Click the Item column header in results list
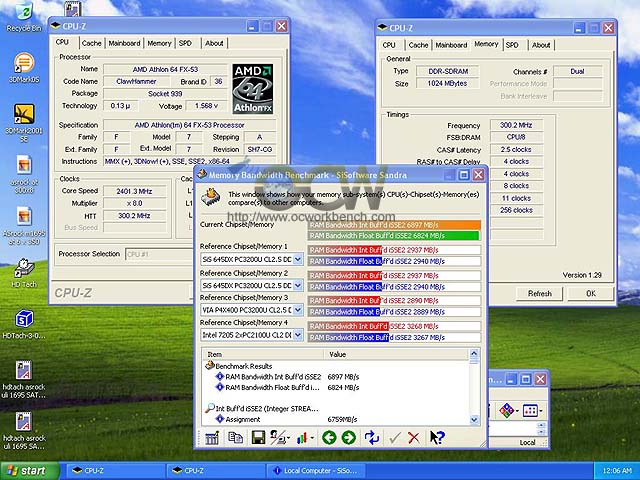This screenshot has width=640, height=480. (x=263, y=354)
